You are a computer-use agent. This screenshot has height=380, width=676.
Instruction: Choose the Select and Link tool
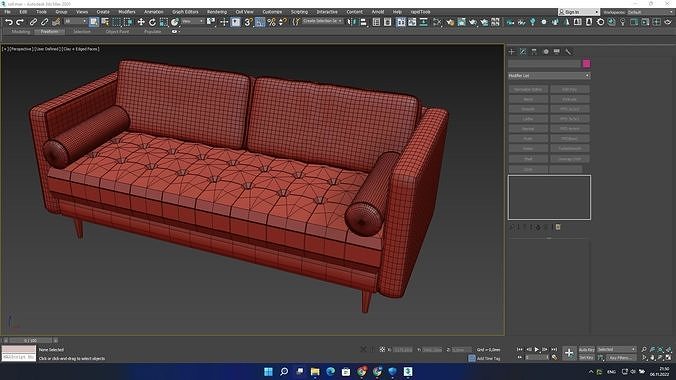(33, 22)
